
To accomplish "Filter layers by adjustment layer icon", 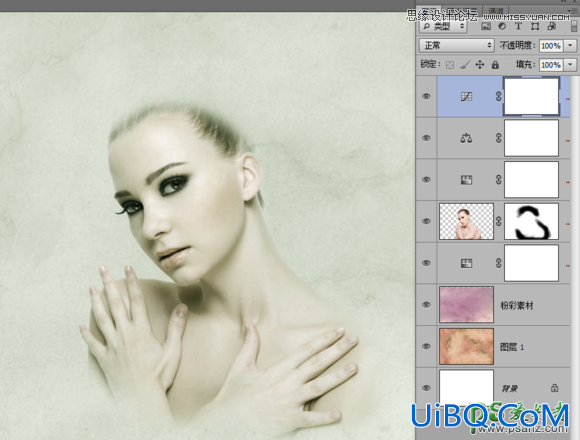I will (502, 26).
